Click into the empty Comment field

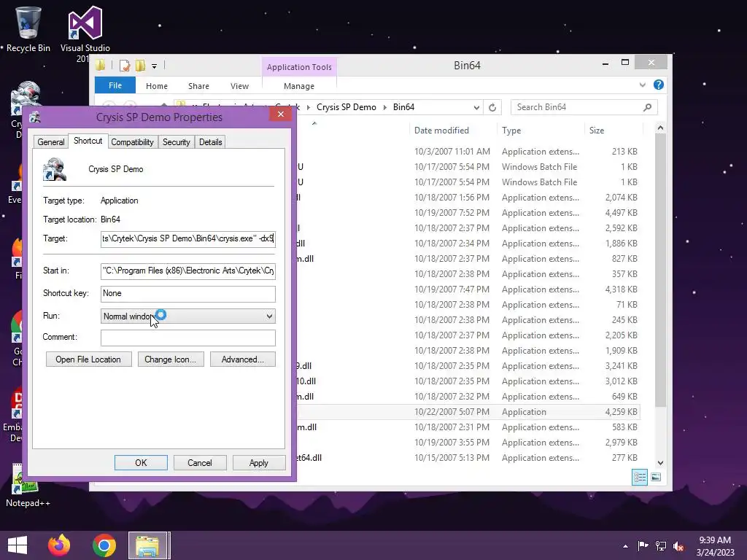pos(187,338)
